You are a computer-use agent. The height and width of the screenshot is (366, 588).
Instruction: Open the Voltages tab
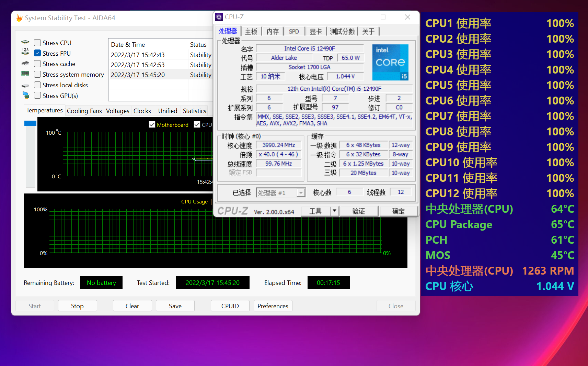[117, 111]
